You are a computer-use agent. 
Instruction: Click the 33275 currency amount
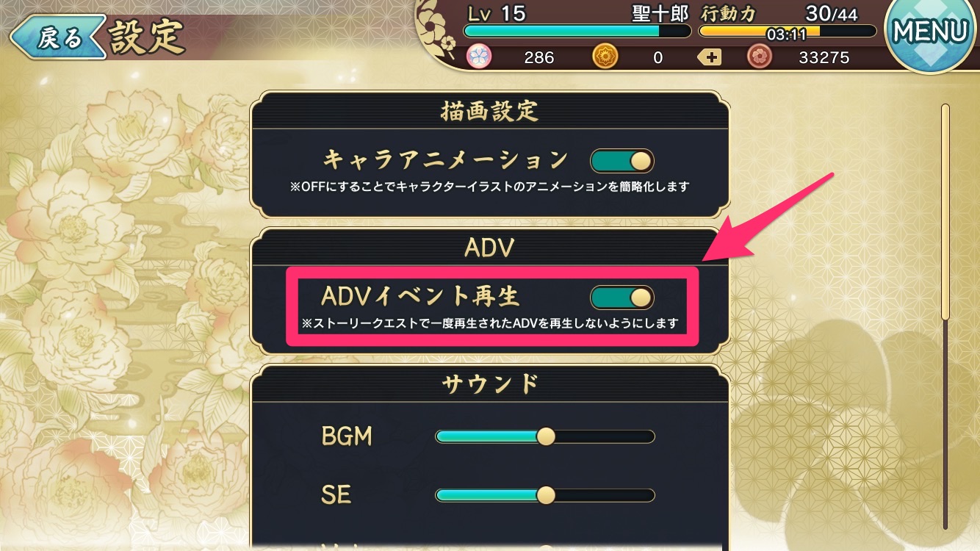pos(824,57)
